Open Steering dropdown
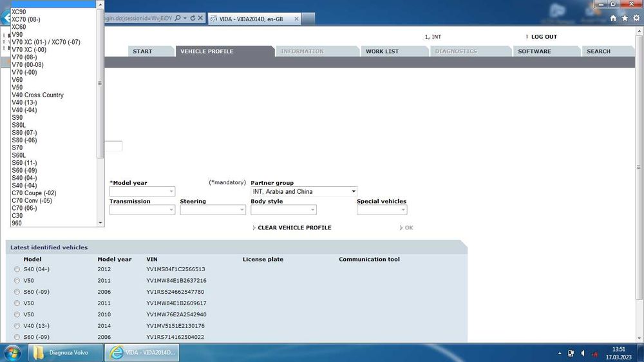Viewport: 644px width, 362px height. click(x=213, y=209)
